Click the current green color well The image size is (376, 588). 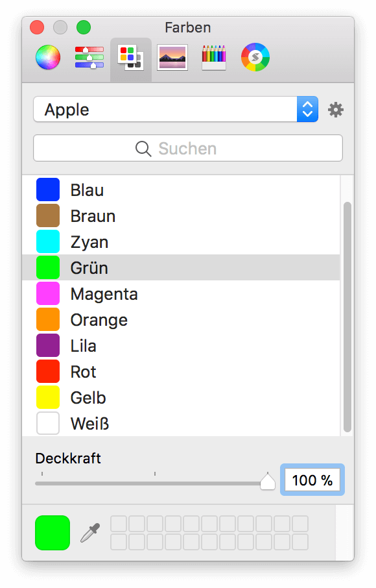pos(53,533)
